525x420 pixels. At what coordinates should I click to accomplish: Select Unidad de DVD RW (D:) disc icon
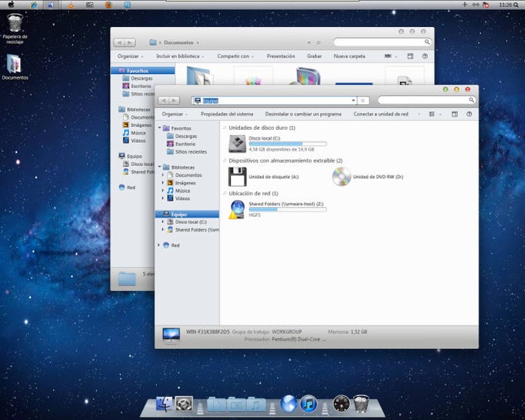click(x=341, y=177)
